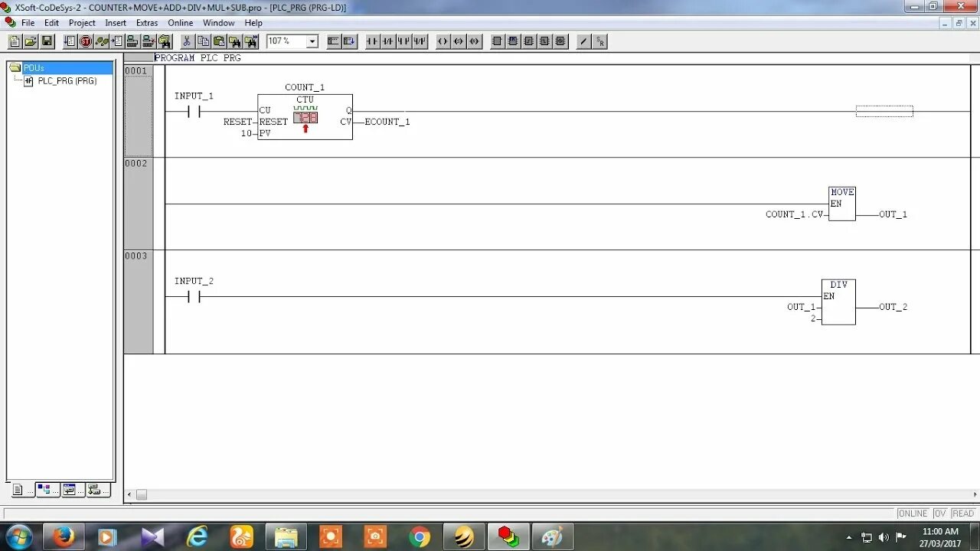Click the ECOUNT_1 output variable
This screenshot has width=980, height=551.
[387, 122]
